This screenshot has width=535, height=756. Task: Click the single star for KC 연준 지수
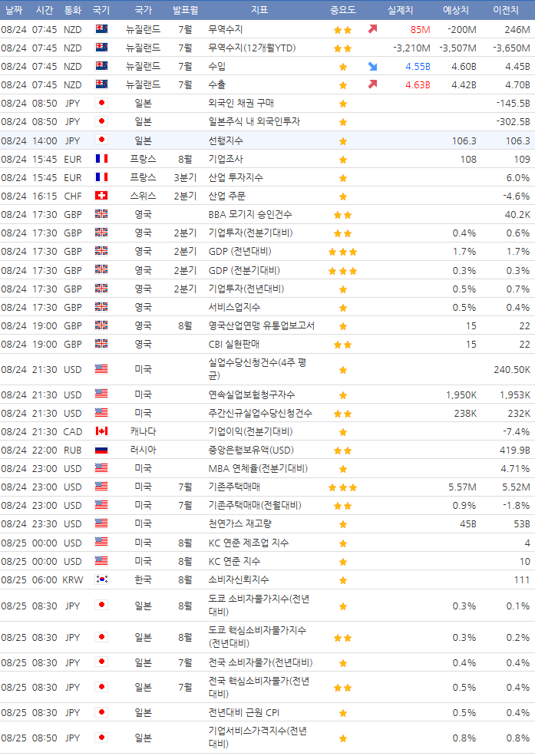[342, 562]
